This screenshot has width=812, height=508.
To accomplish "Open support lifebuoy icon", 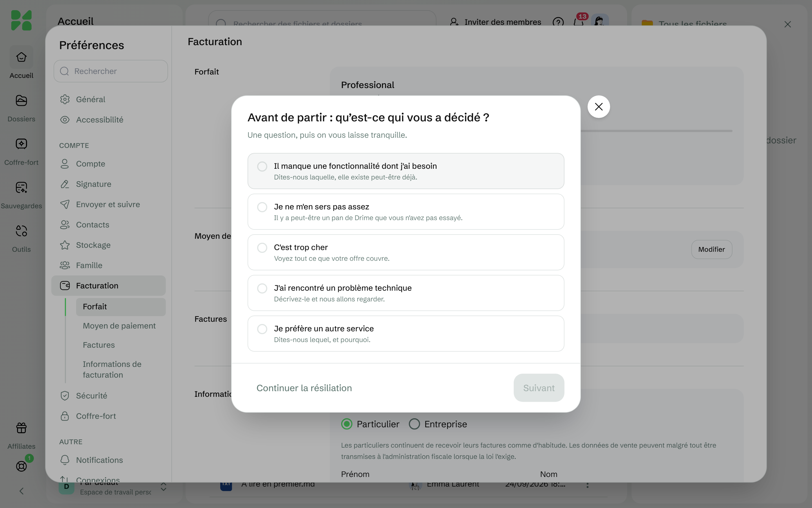I will pyautogui.click(x=21, y=466).
